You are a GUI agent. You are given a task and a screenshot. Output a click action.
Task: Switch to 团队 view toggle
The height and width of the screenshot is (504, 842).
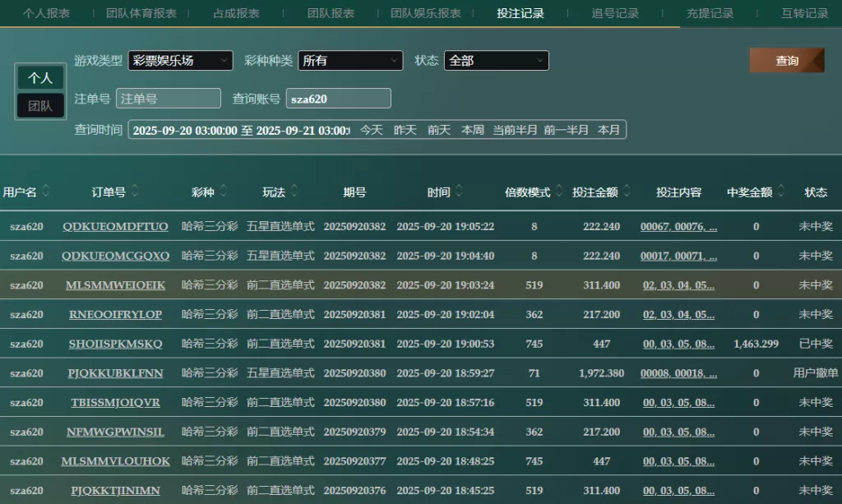[40, 105]
